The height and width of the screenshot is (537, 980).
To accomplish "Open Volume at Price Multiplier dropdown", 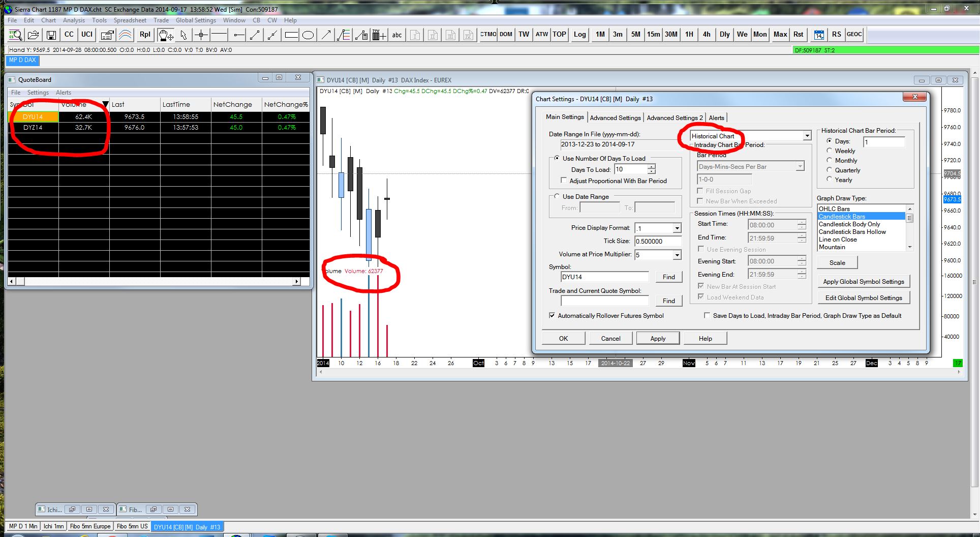I will (677, 255).
